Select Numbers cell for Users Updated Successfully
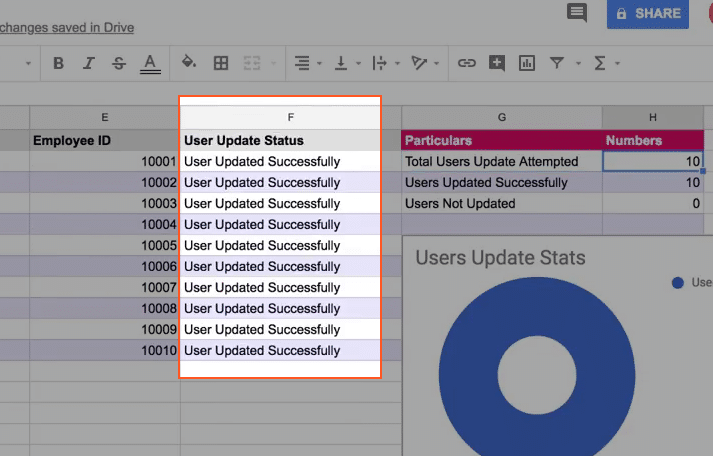 (x=653, y=182)
